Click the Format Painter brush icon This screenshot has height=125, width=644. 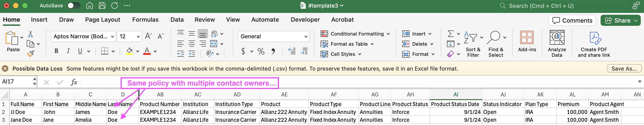click(x=30, y=54)
